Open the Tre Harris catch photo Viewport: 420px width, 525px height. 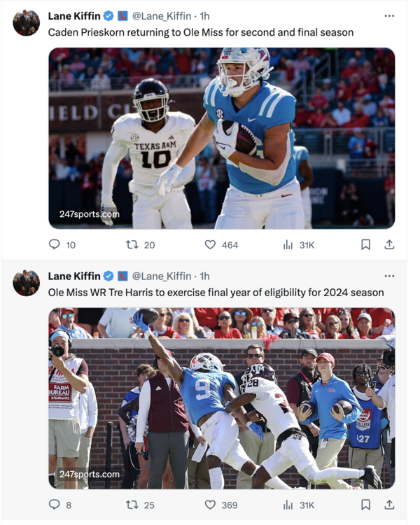pos(221,398)
